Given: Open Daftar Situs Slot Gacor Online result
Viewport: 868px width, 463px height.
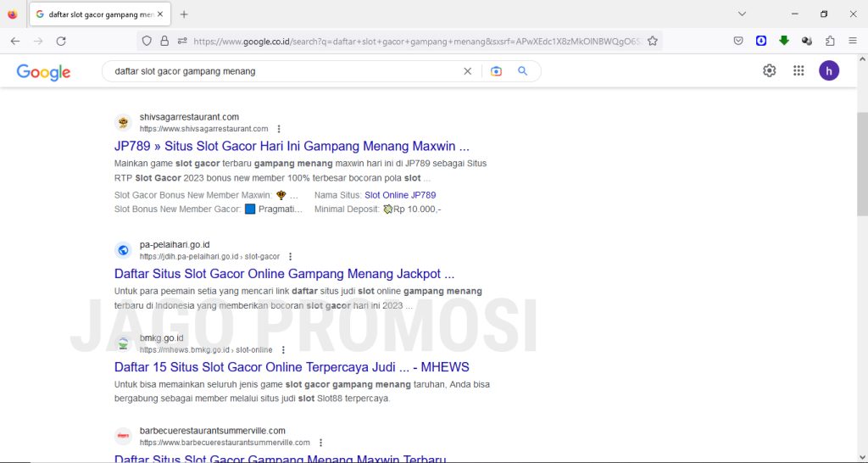Looking at the screenshot, I should click(285, 274).
